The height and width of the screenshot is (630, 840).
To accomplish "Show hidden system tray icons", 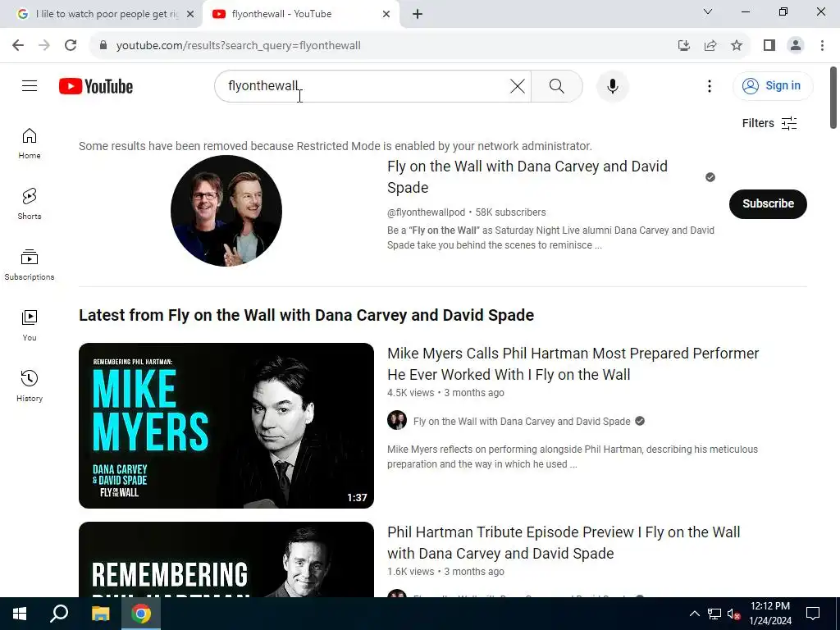I will 694,614.
